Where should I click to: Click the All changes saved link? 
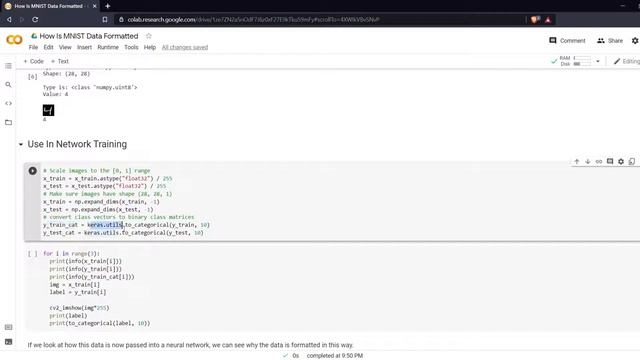tap(185, 47)
